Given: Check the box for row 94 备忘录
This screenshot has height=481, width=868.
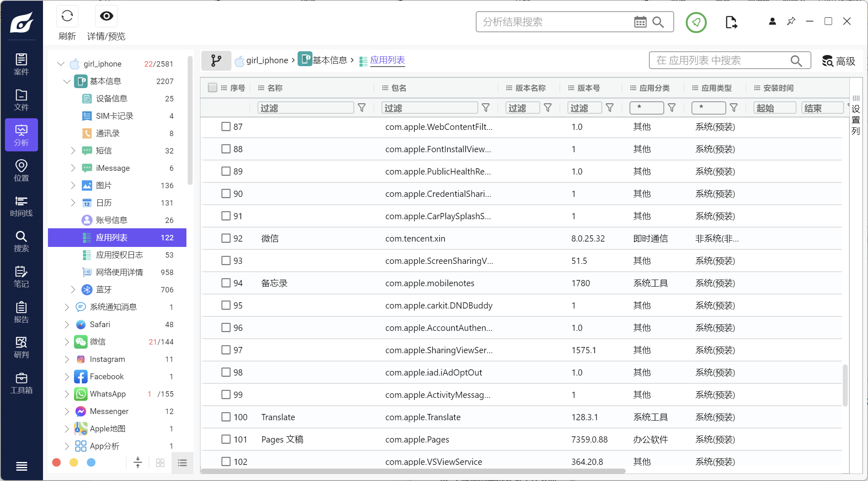Looking at the screenshot, I should tap(226, 283).
